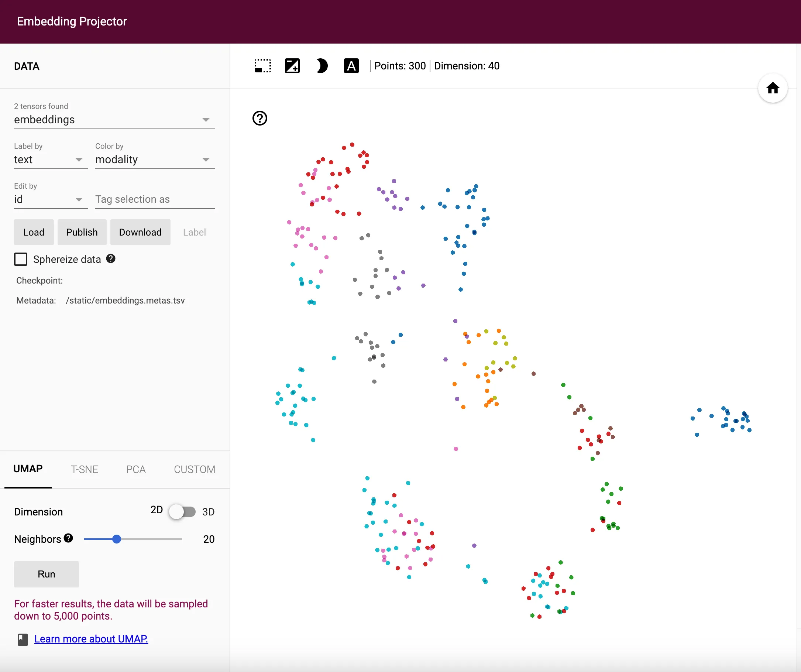Click the Neighbors help question mark
The width and height of the screenshot is (801, 672).
point(68,538)
